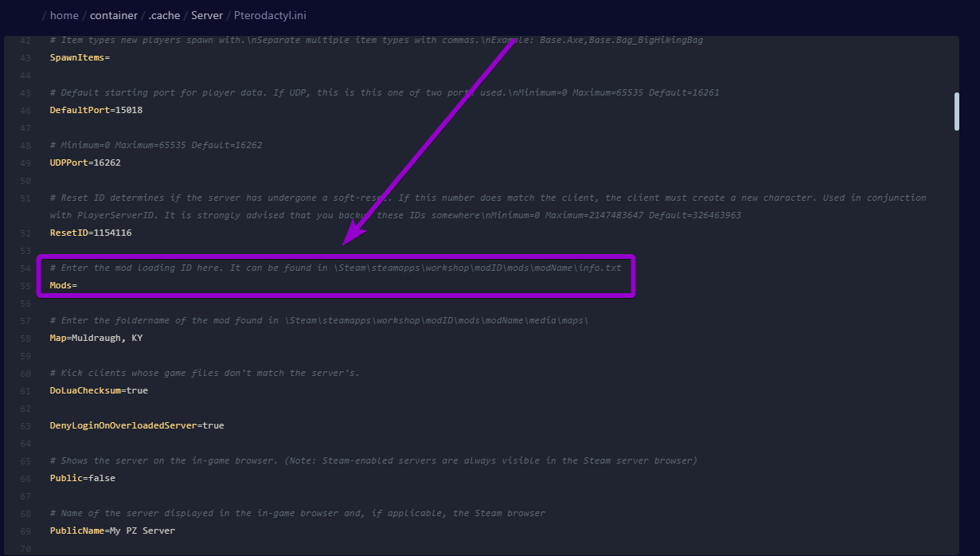Click the mod loading ID comment text
The width and height of the screenshot is (980, 556).
click(x=338, y=267)
